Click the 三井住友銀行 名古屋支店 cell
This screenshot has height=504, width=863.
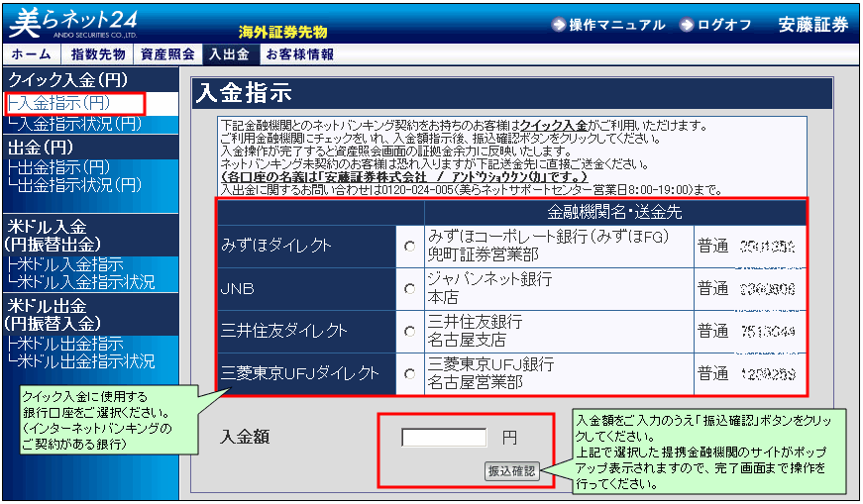559,332
